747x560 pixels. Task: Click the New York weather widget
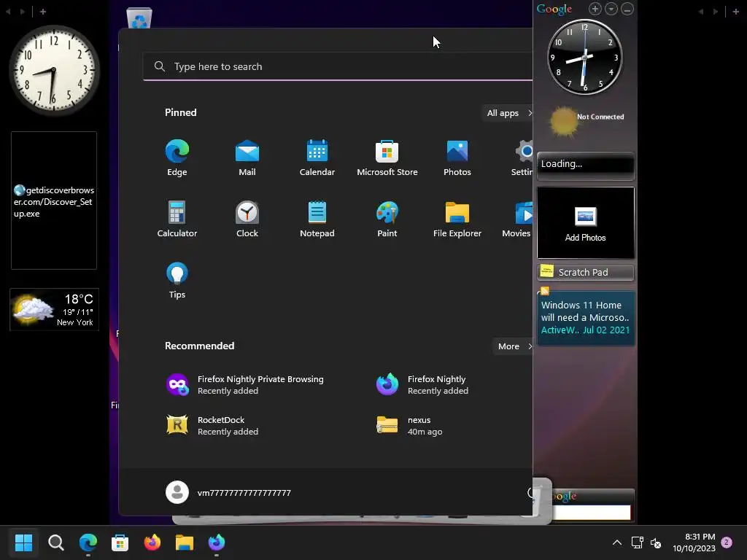pos(54,309)
